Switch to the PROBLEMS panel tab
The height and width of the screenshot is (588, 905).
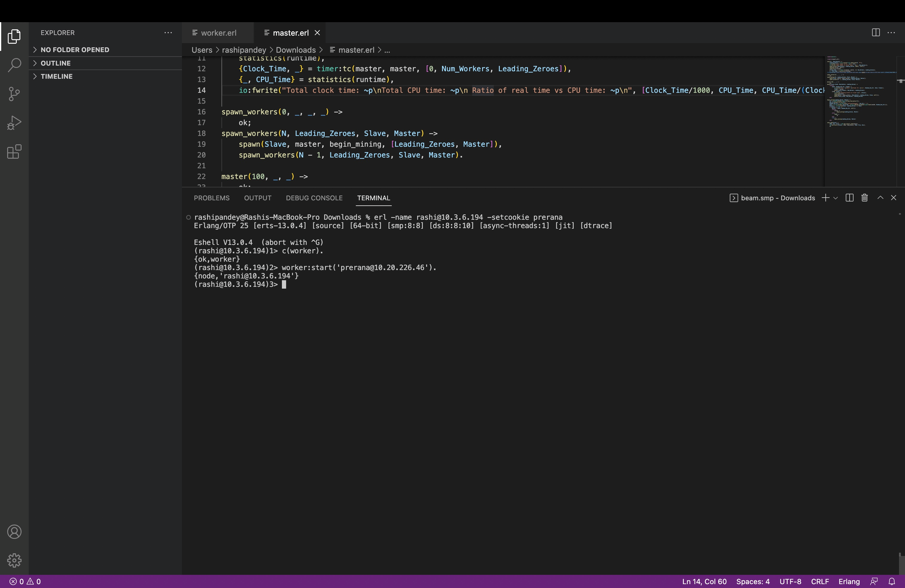(211, 198)
